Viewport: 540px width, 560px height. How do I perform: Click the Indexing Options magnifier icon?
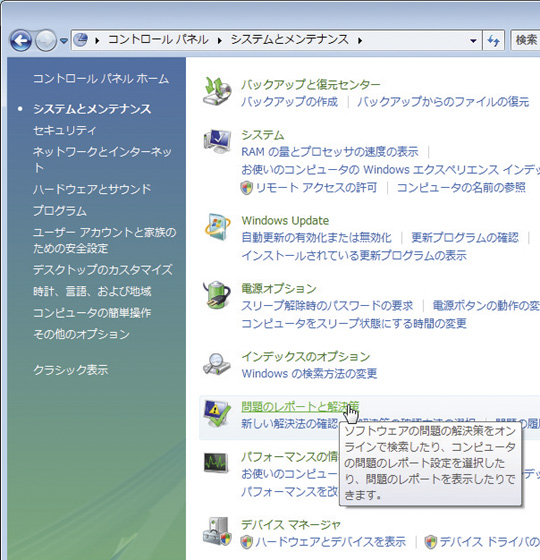(x=217, y=364)
